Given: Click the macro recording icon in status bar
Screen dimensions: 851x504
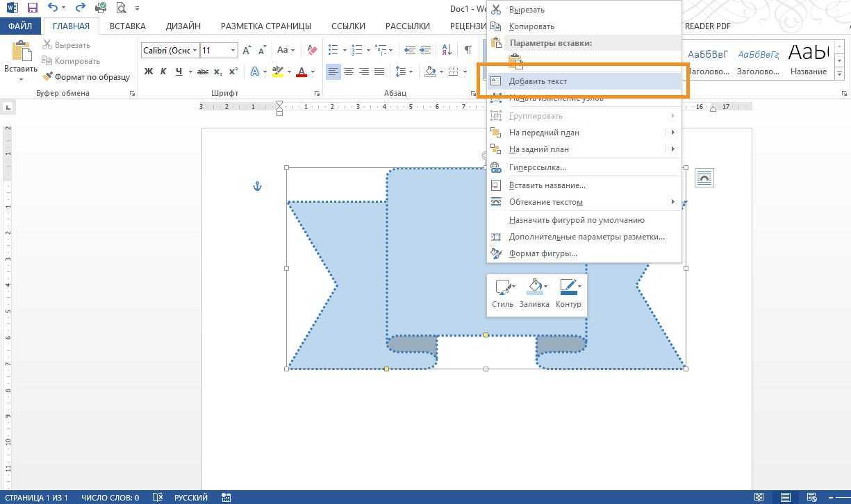Looking at the screenshot, I should pos(226,497).
